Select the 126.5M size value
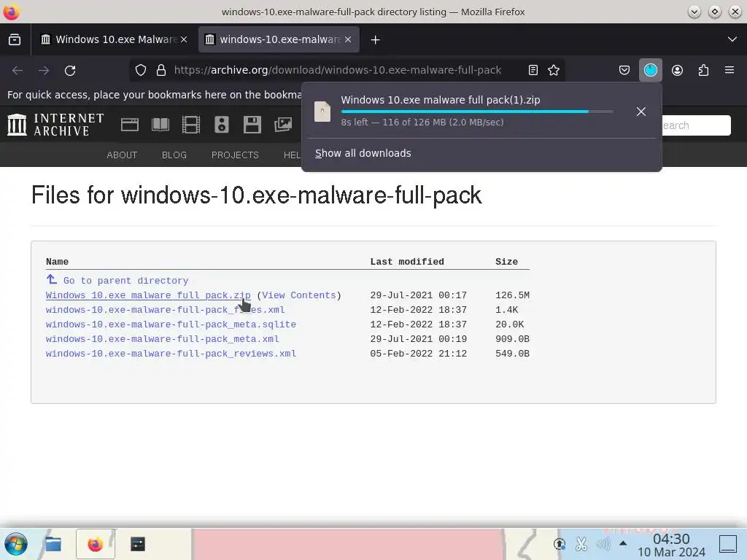The image size is (747, 560). click(x=513, y=295)
